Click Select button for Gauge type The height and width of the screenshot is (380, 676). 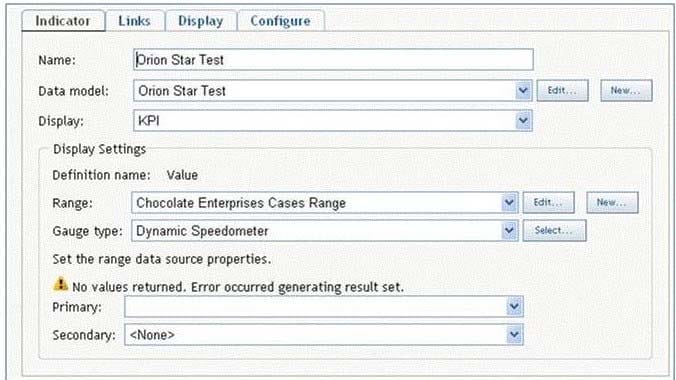(554, 230)
